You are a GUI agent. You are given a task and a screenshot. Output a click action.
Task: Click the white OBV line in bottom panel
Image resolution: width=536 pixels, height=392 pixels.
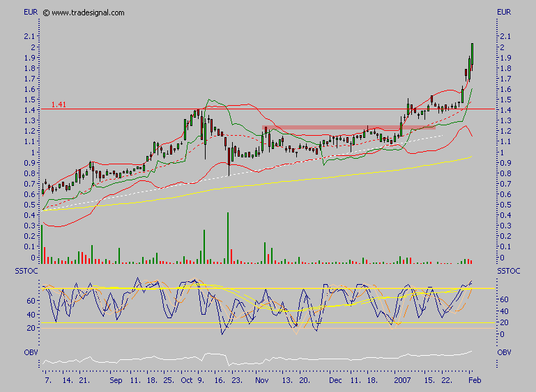[279, 361]
